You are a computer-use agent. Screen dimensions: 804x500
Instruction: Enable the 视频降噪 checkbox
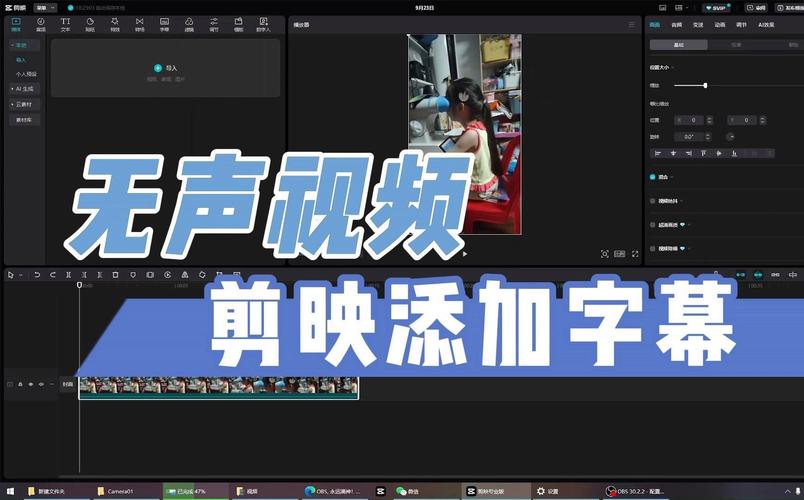[653, 249]
